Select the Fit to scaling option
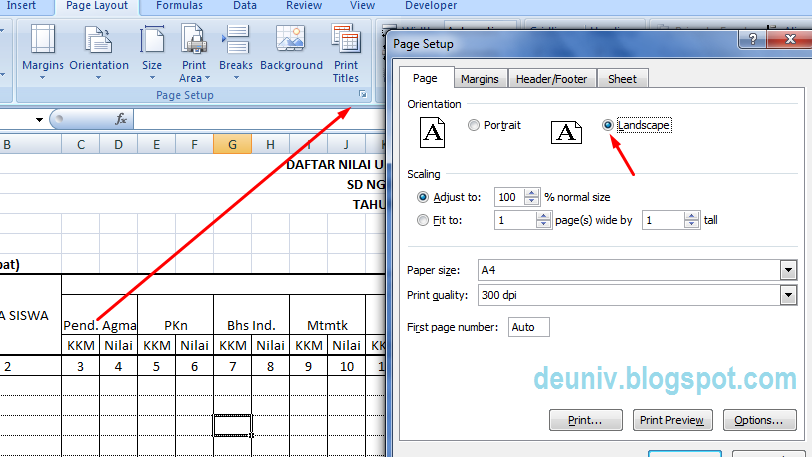Screen dimensions: 812x457 [423, 220]
